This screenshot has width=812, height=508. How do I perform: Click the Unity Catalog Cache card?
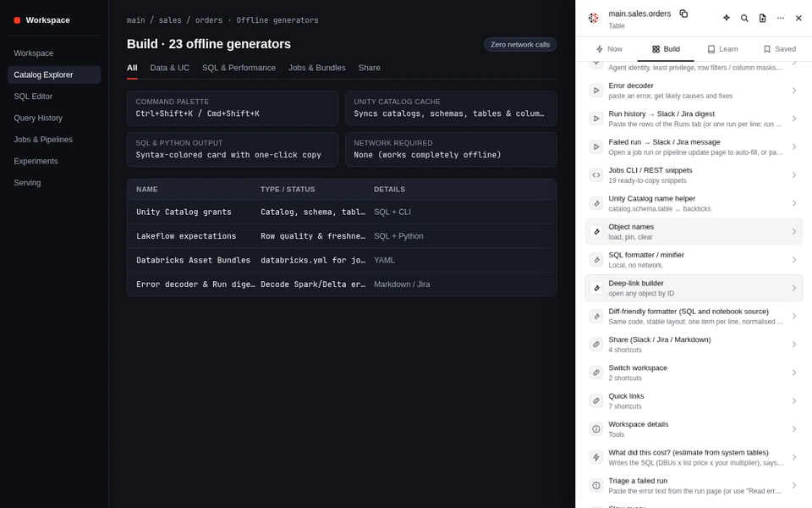(x=451, y=108)
